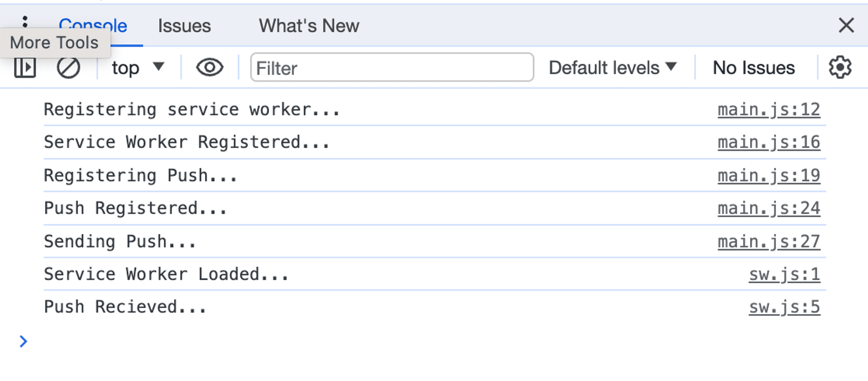Switch to the Issues tab

(184, 26)
